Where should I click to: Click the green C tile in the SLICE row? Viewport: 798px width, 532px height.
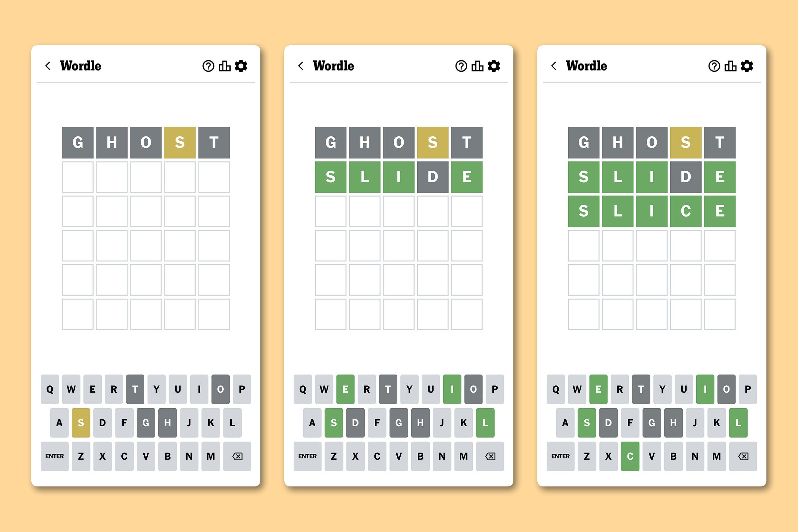point(686,211)
